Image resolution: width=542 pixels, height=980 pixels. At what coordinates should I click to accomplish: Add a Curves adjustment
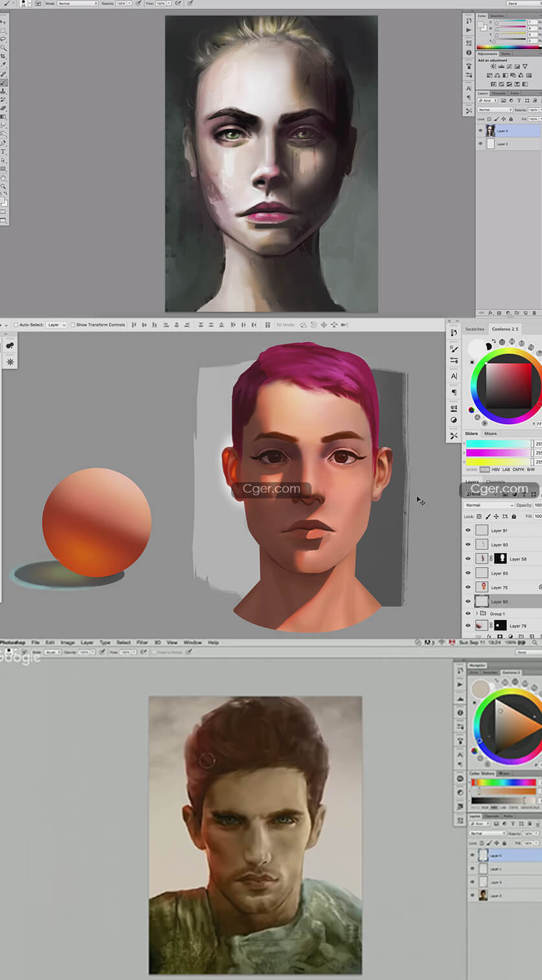coord(508,67)
